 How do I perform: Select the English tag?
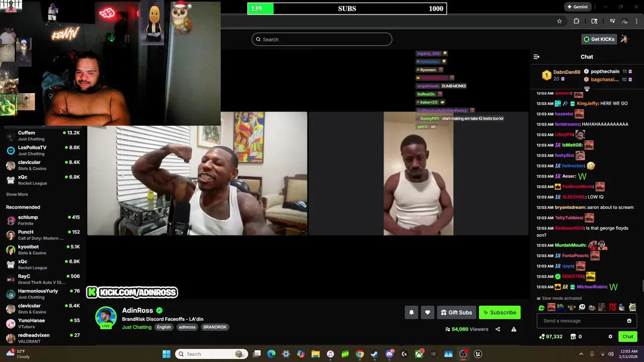point(164,327)
